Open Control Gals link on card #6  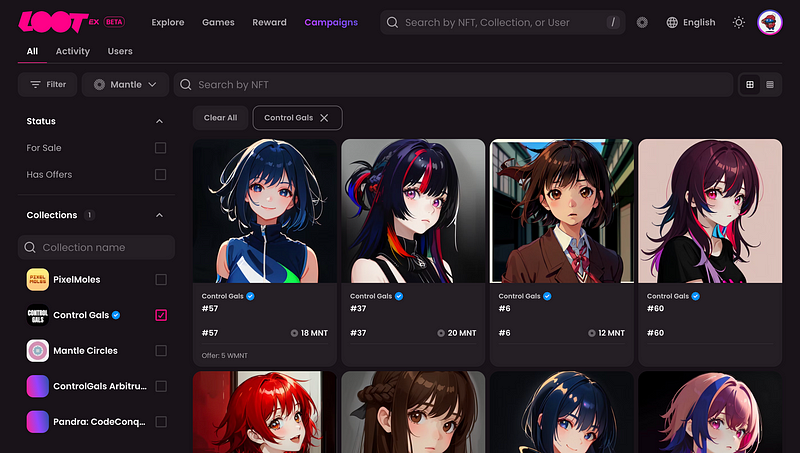pos(519,296)
